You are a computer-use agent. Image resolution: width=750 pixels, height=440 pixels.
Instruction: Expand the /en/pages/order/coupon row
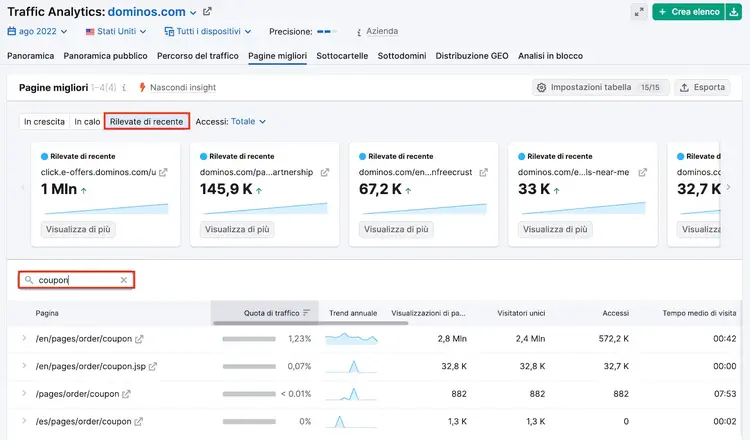tap(24, 338)
